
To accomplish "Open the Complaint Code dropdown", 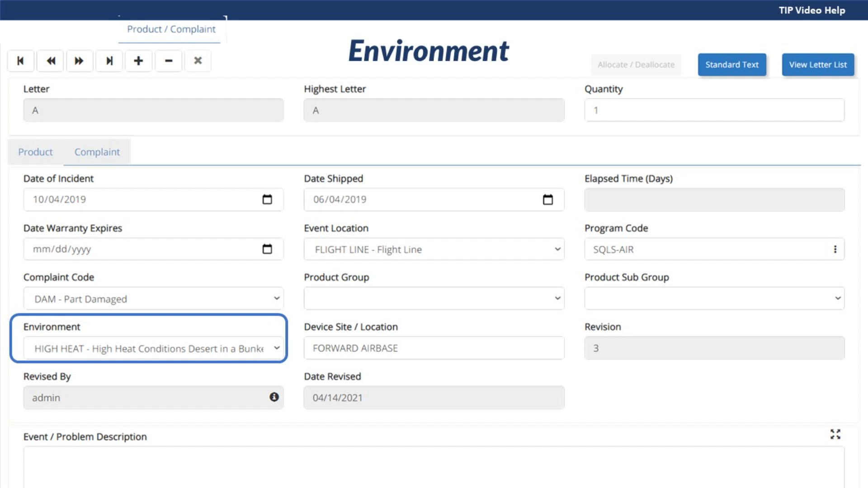I will 153,299.
